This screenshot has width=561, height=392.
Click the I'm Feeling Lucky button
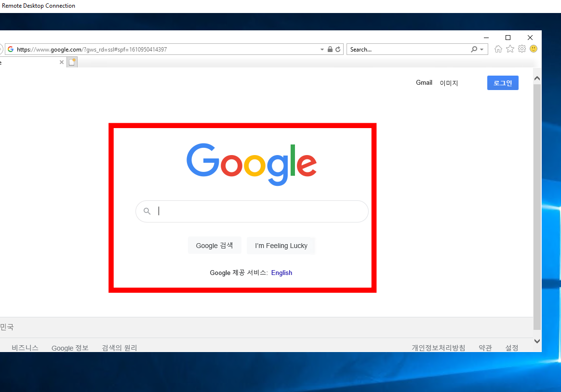tap(281, 246)
